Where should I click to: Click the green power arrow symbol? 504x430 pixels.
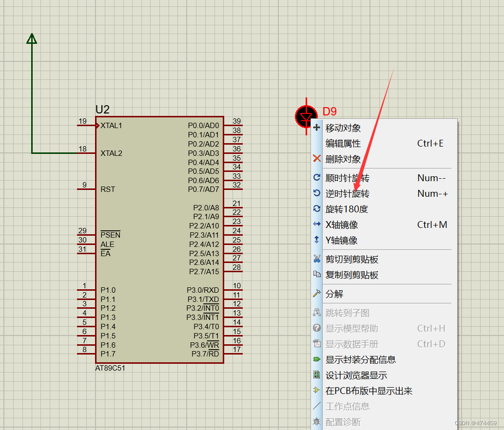[x=31, y=38]
